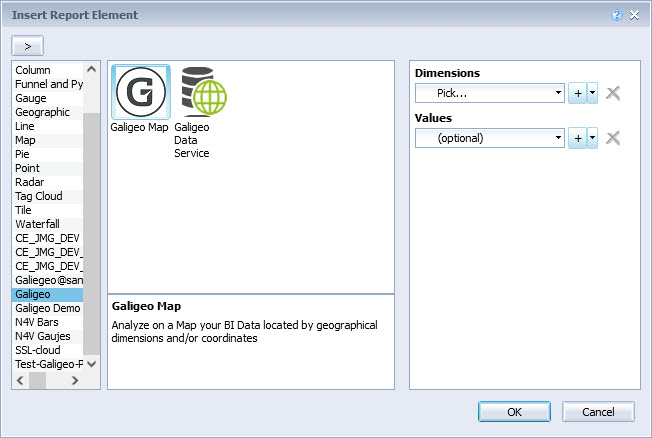Pick the Pie category
Image resolution: width=652 pixels, height=438 pixels.
coord(48,154)
